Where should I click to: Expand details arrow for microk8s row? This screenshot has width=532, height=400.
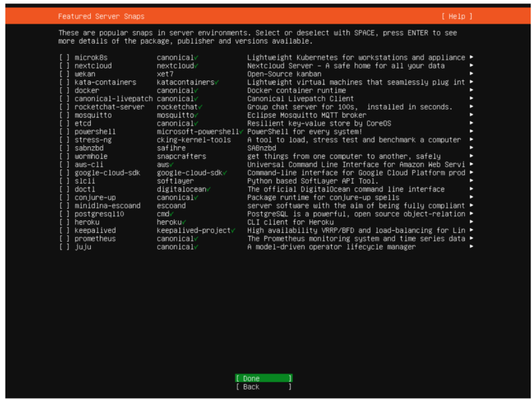coord(471,58)
